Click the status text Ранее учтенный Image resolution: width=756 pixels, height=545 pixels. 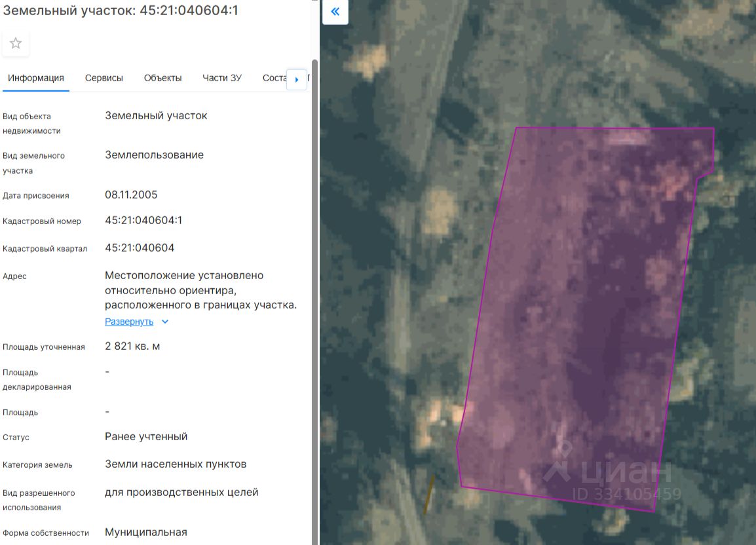click(x=146, y=436)
